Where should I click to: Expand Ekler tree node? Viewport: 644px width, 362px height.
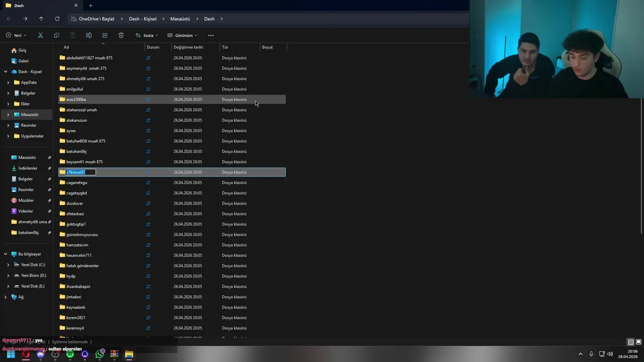point(8,104)
